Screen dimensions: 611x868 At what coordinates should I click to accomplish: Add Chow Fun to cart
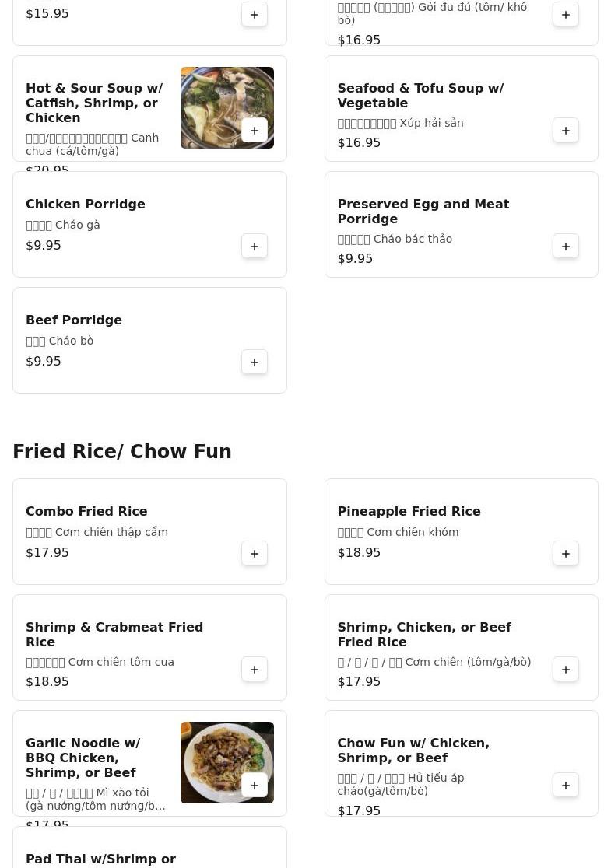click(566, 786)
